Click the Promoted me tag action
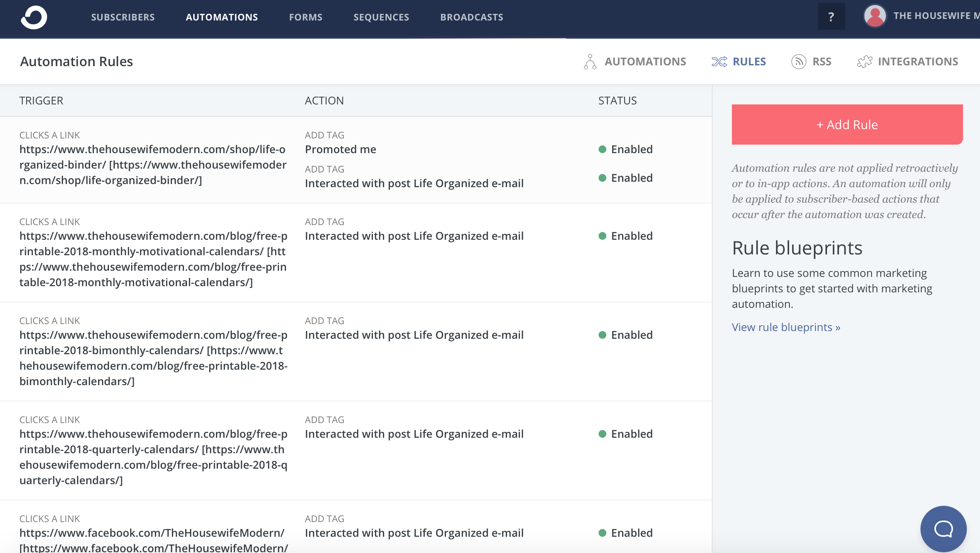The width and height of the screenshot is (980, 553). pyautogui.click(x=340, y=149)
